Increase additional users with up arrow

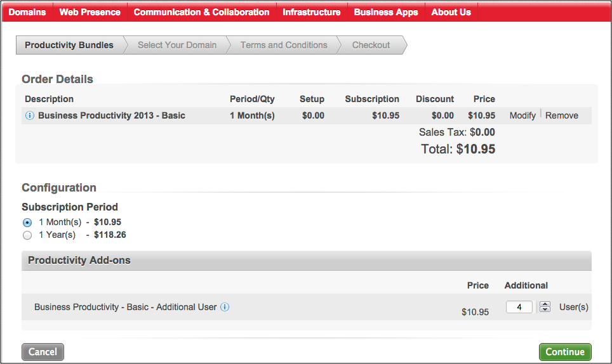pyautogui.click(x=545, y=304)
